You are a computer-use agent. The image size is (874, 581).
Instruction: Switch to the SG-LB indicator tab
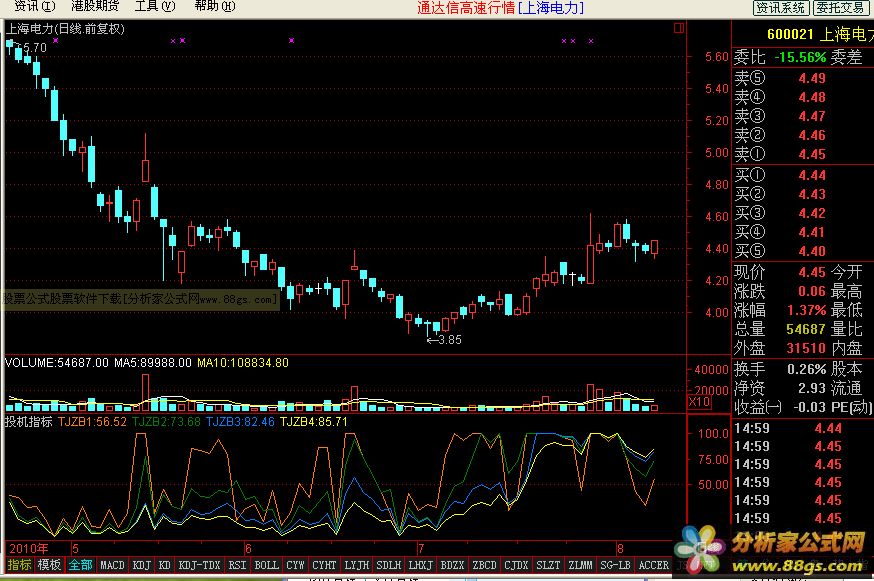pyautogui.click(x=615, y=565)
